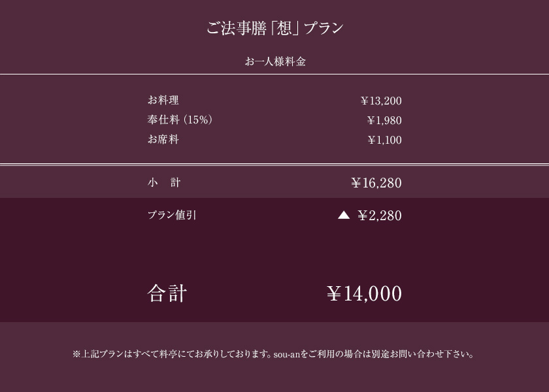Select the お一人様料金 subtitle text
This screenshot has width=549, height=392.
pyautogui.click(x=275, y=61)
